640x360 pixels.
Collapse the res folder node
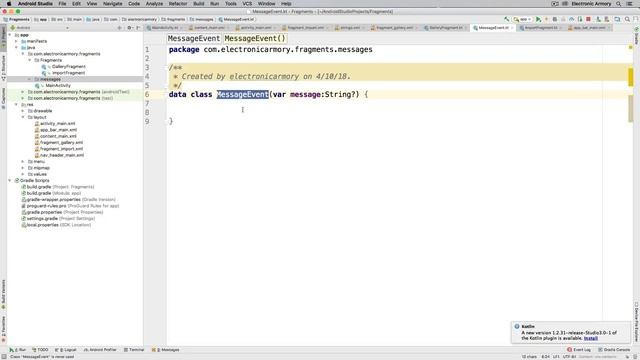pyautogui.click(x=17, y=104)
